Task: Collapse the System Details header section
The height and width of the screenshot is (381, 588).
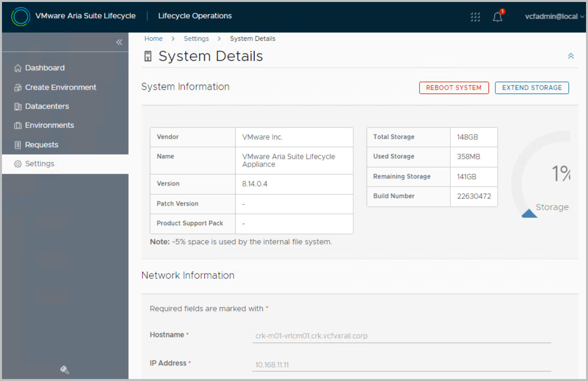Action: [571, 56]
